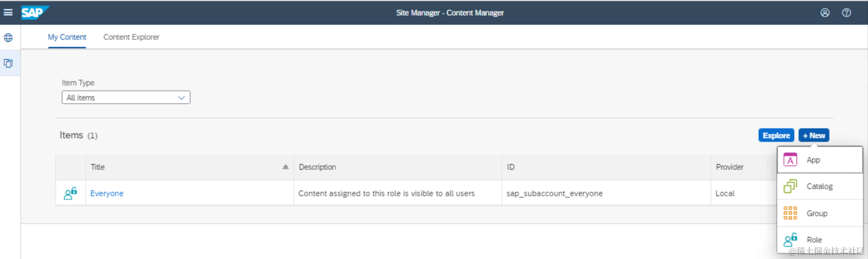This screenshot has width=868, height=259.
Task: Click the App icon in New menu
Action: click(790, 160)
